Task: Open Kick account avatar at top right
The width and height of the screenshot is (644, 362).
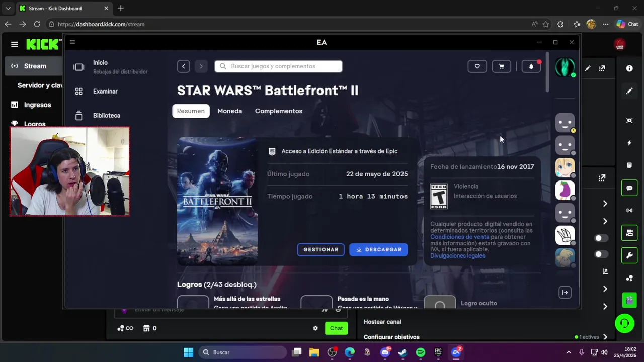Action: 620,44
